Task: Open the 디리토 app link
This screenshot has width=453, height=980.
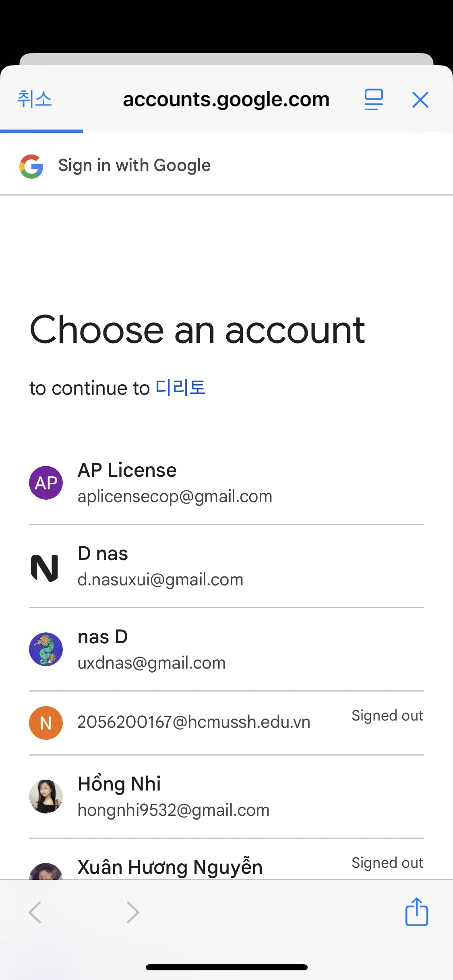Action: tap(180, 388)
